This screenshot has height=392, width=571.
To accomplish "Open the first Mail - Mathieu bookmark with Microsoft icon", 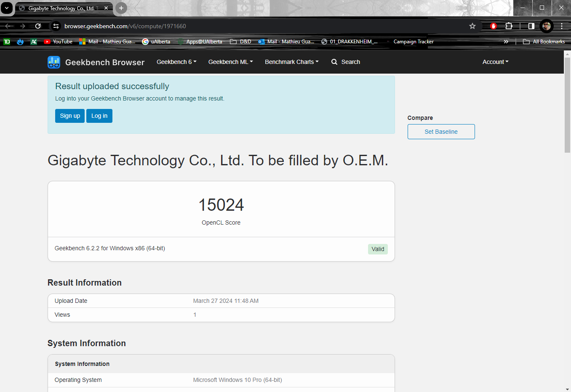I will (x=107, y=42).
